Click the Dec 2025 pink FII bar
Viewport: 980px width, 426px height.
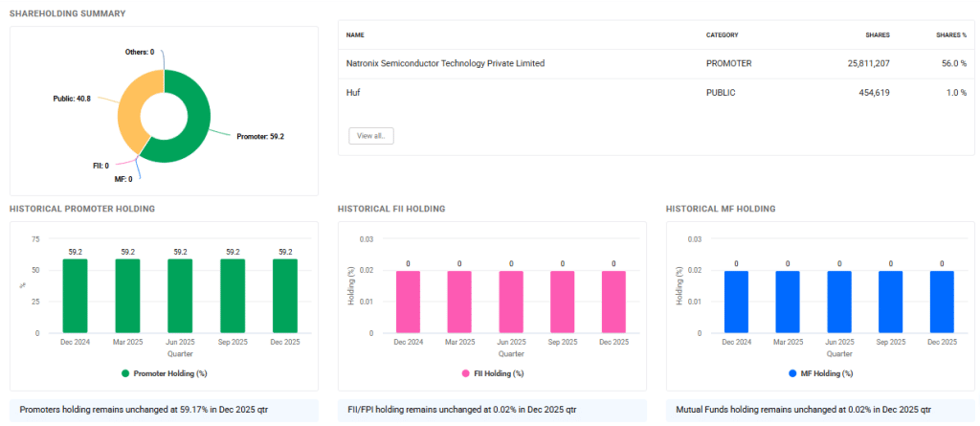(x=613, y=302)
